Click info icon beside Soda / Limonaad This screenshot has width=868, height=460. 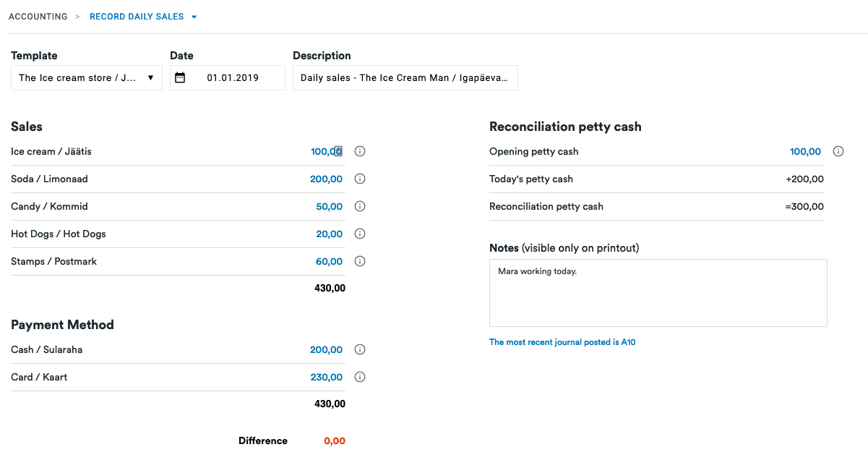[360, 179]
